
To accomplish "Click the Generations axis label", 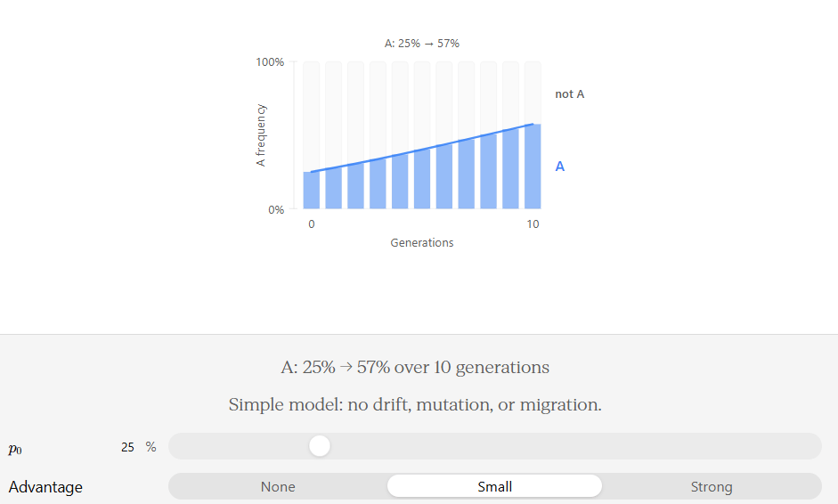I will click(x=422, y=242).
